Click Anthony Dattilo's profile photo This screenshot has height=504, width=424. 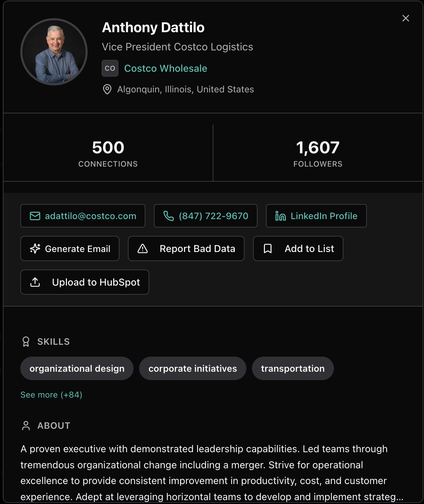(54, 52)
